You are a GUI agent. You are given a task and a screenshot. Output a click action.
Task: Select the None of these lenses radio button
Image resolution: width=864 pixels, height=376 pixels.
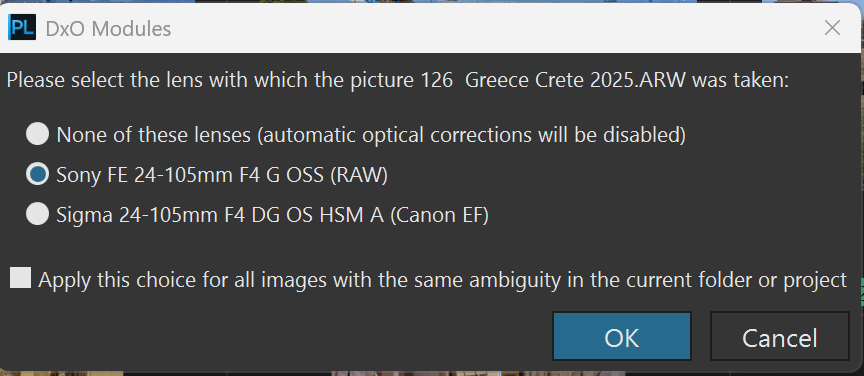[38, 134]
